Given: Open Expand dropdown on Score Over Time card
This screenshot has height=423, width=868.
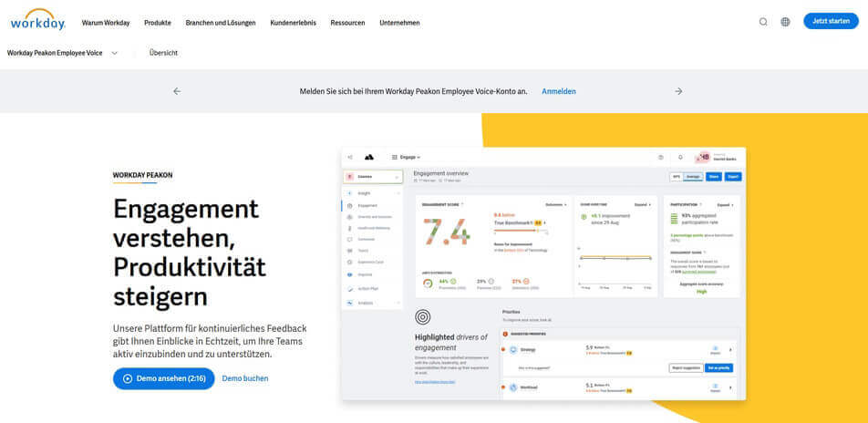Looking at the screenshot, I should (x=642, y=205).
